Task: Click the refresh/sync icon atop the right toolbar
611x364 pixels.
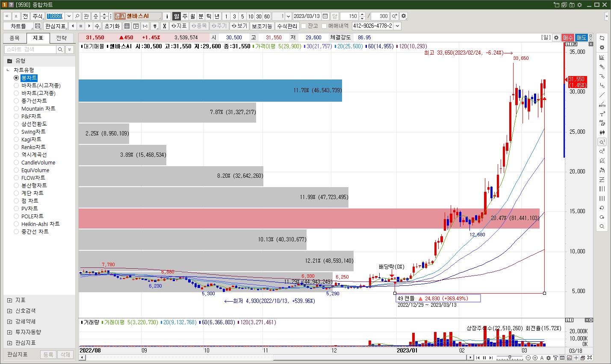Action: pyautogui.click(x=602, y=38)
